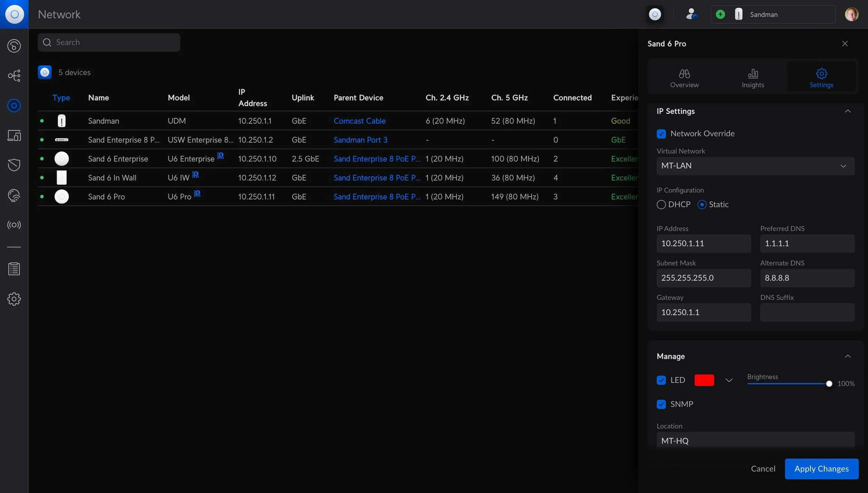Sort devices by Type column
This screenshot has height=493, width=868.
pos(61,98)
